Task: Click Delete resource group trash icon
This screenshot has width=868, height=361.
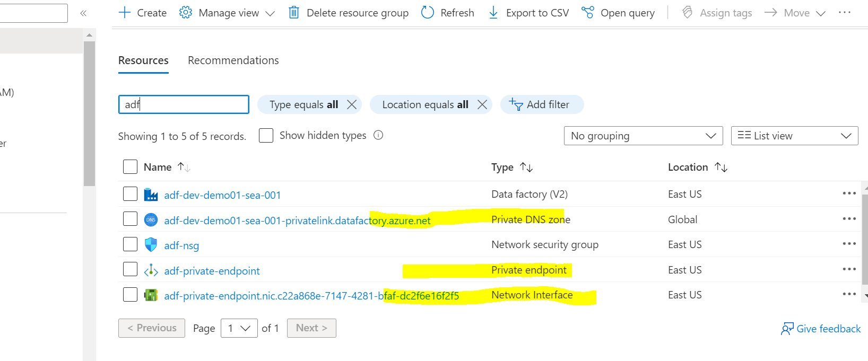Action: tap(294, 13)
